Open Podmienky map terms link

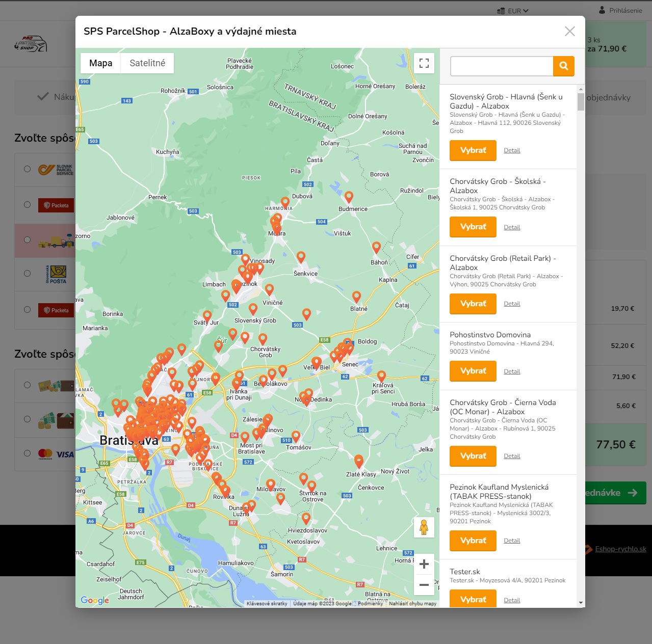tap(370, 604)
